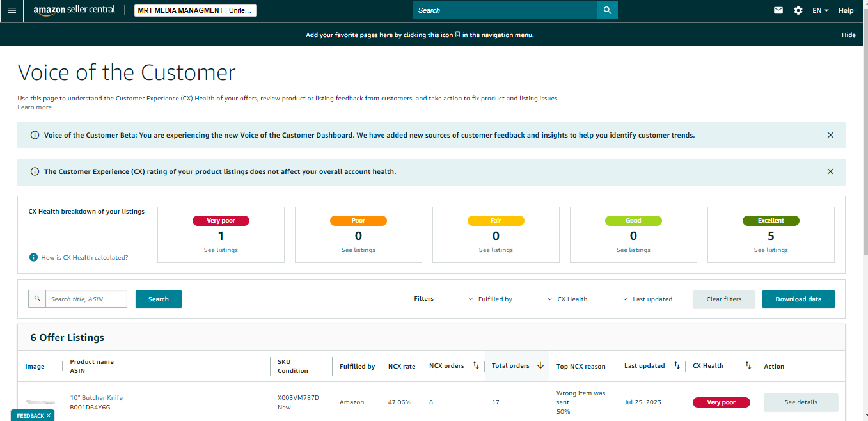Expand the CX Health filter

pos(568,299)
